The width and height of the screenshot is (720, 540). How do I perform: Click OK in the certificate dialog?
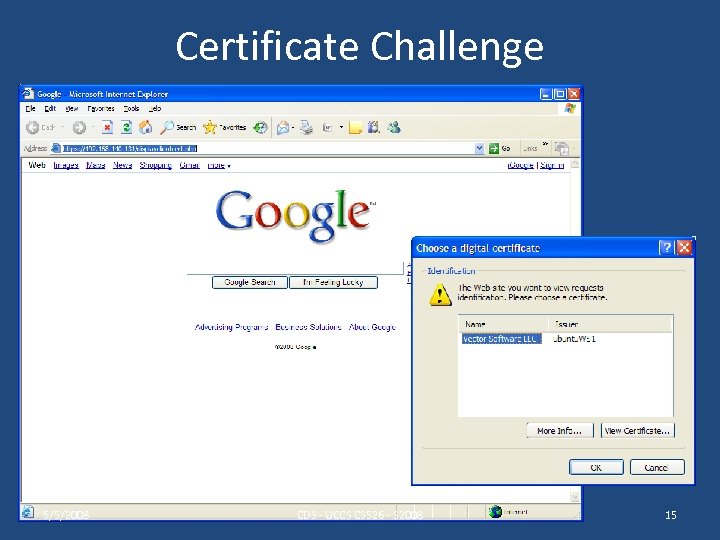pos(596,467)
